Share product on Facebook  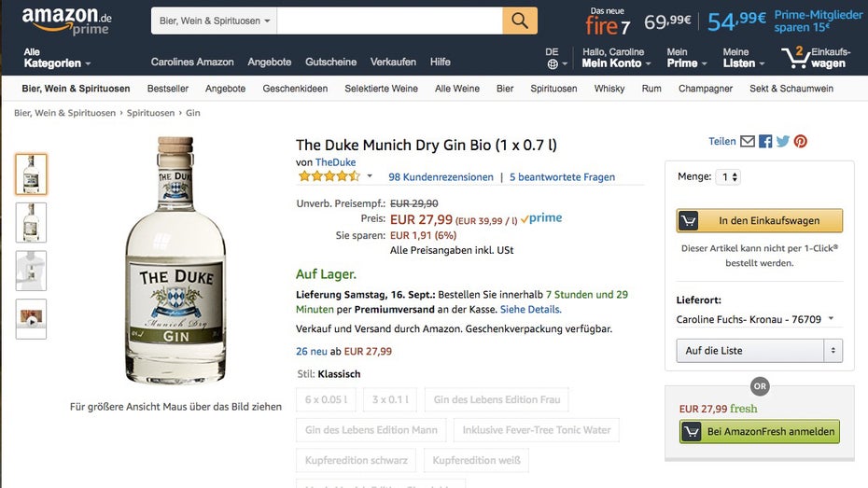coord(765,142)
